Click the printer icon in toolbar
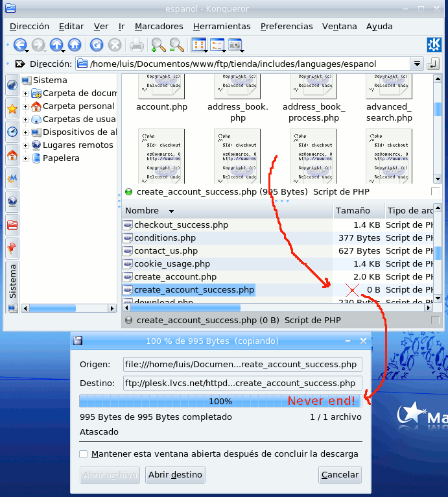The width and height of the screenshot is (448, 497). pos(136,45)
